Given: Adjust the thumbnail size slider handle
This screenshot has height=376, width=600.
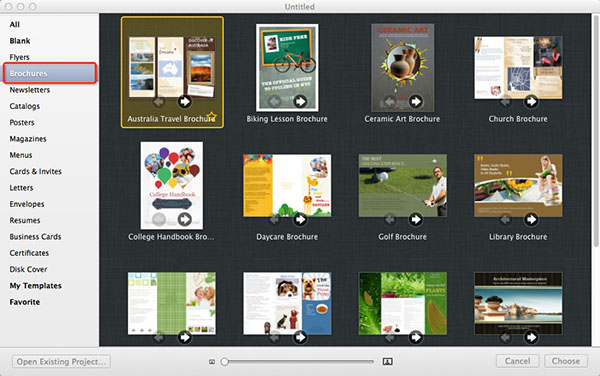Looking at the screenshot, I should click(x=225, y=361).
